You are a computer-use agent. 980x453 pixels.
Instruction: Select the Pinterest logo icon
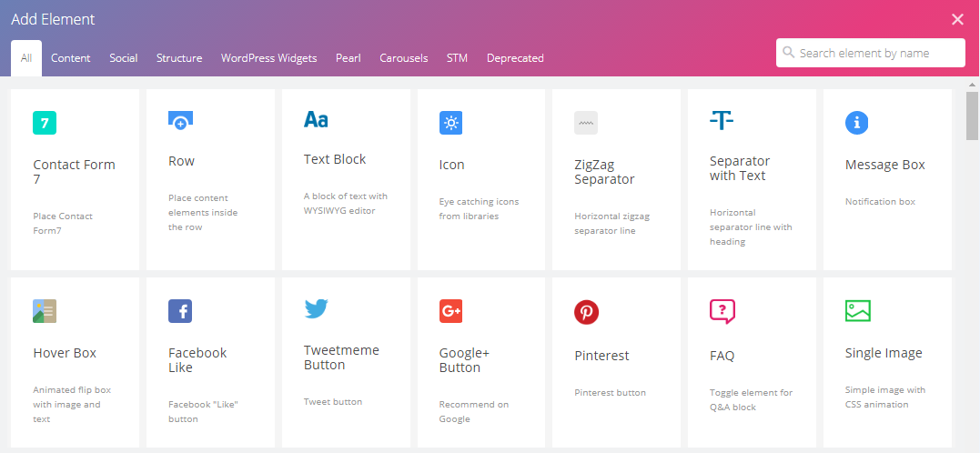586,313
